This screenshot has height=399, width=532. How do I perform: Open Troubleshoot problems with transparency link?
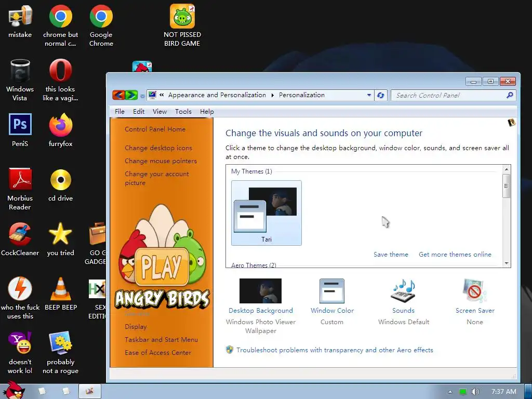coord(335,350)
